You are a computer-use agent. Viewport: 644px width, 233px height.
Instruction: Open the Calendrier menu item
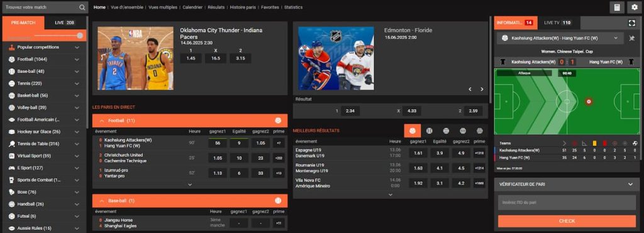point(192,8)
